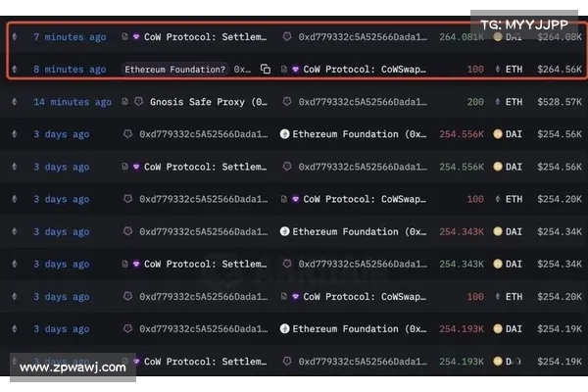Open 'CoW Protocol: CoWSwap…' in 8 minutes ago row
Image resolution: width=588 pixels, height=392 pixels.
[365, 69]
